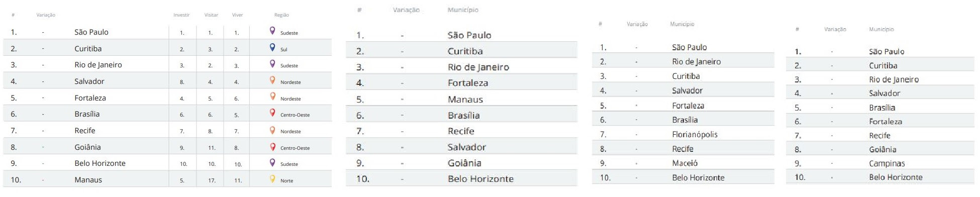980x197 pixels.
Task: Click the yellow Norte pin beside Manaus
Action: point(272,179)
